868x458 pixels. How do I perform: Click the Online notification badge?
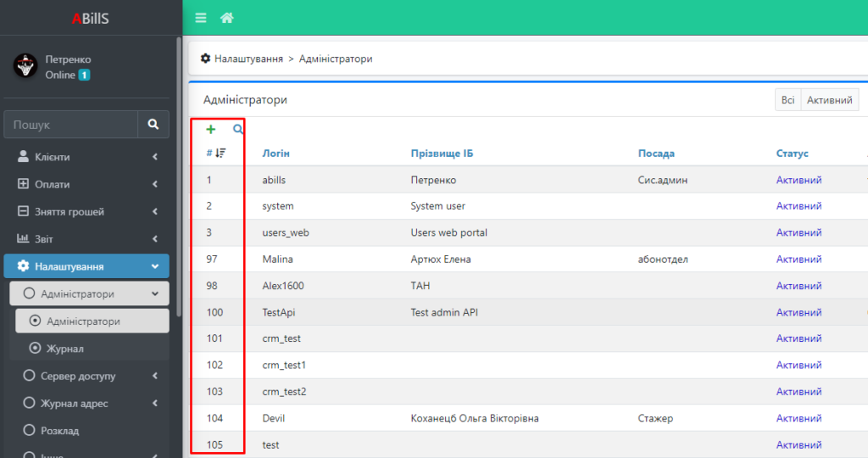click(85, 75)
